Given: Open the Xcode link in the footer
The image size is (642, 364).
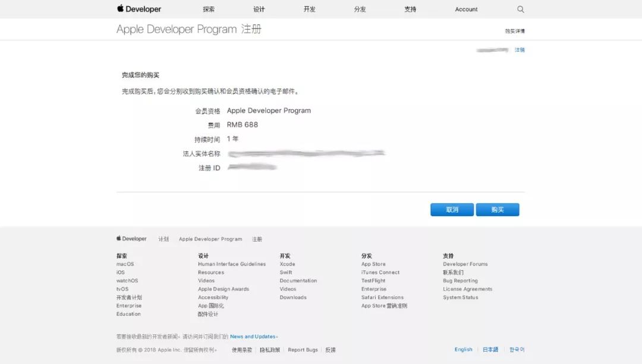Looking at the screenshot, I should (x=287, y=264).
